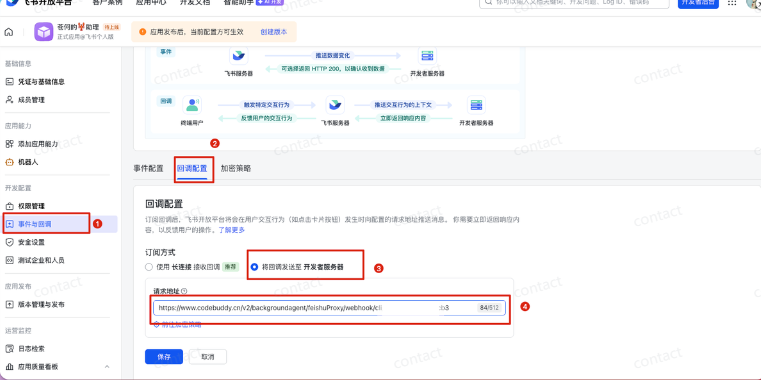Click the 了解更多 link
The width and height of the screenshot is (761, 380).
pos(232,230)
